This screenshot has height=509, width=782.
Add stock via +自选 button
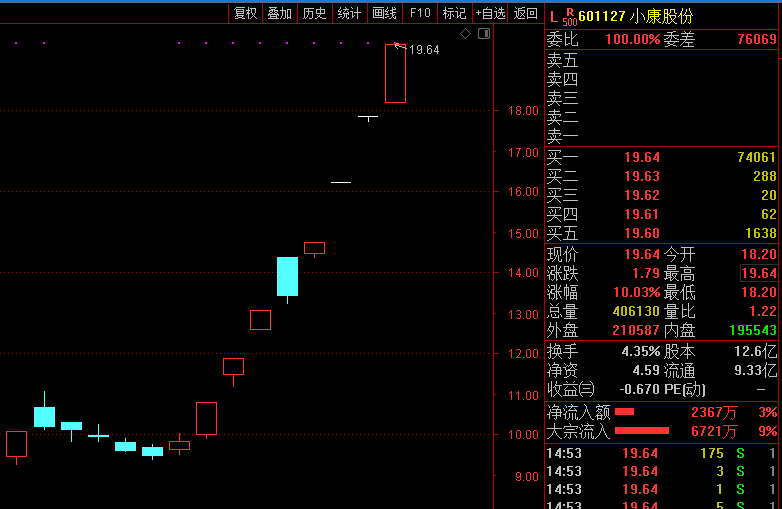pyautogui.click(x=490, y=13)
